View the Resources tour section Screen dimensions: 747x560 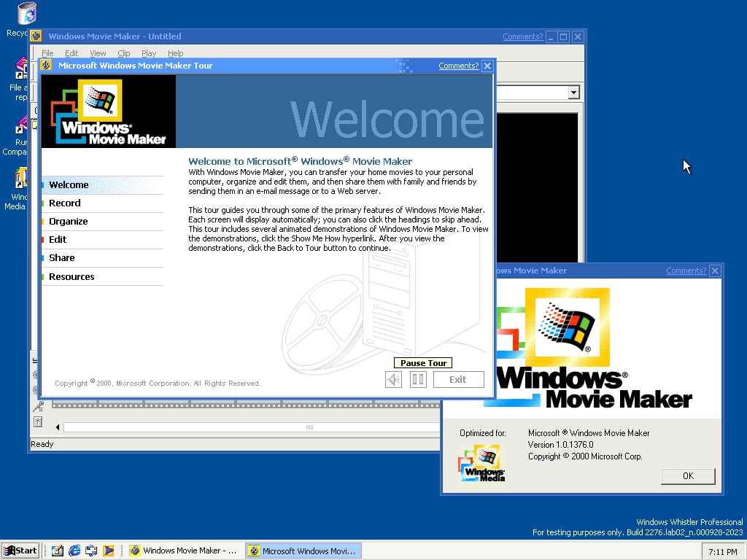click(x=102, y=276)
